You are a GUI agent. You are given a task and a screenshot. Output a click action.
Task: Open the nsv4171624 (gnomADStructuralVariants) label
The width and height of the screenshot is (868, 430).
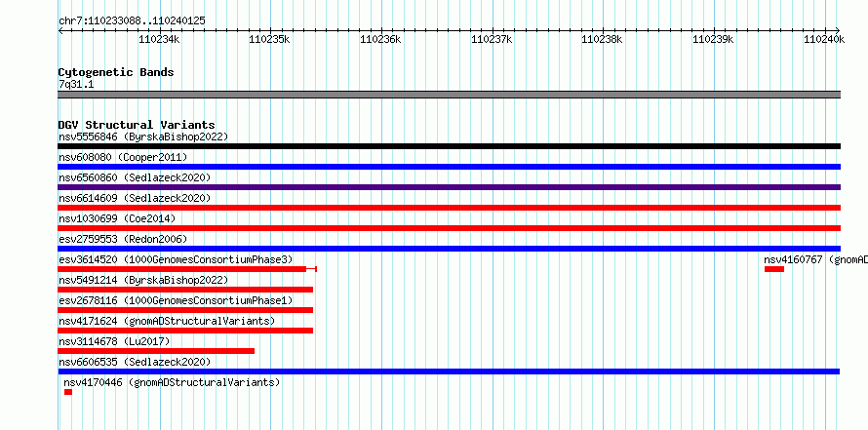pos(167,321)
